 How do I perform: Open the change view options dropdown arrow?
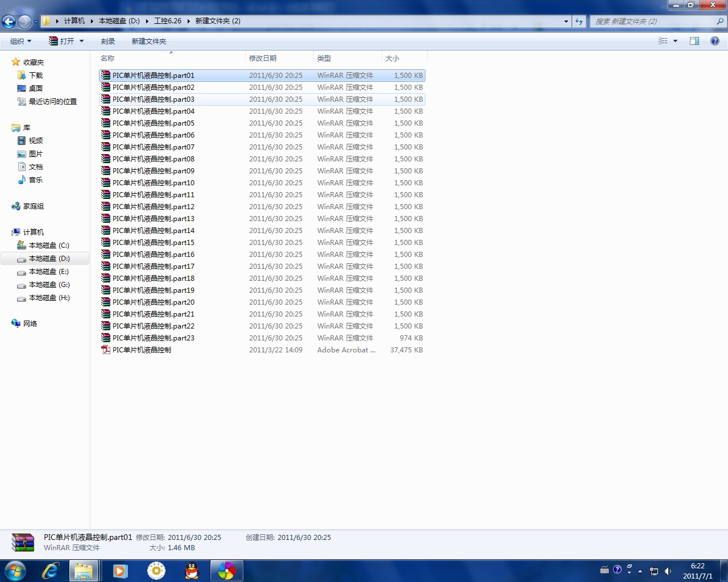pyautogui.click(x=675, y=41)
